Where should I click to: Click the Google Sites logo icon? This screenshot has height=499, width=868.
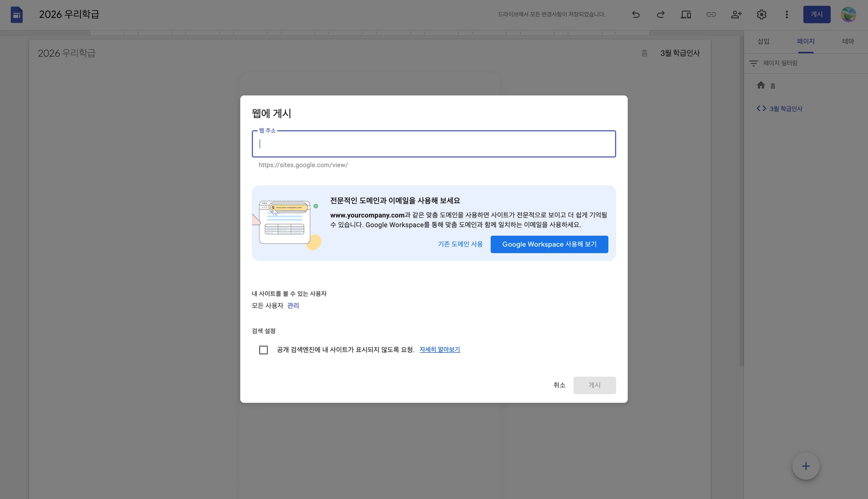pos(17,15)
